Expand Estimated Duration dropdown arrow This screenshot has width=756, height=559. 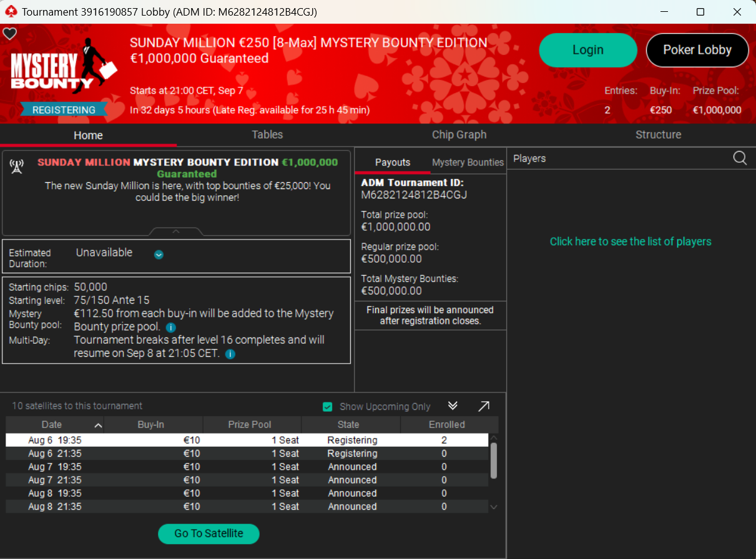[x=159, y=254]
